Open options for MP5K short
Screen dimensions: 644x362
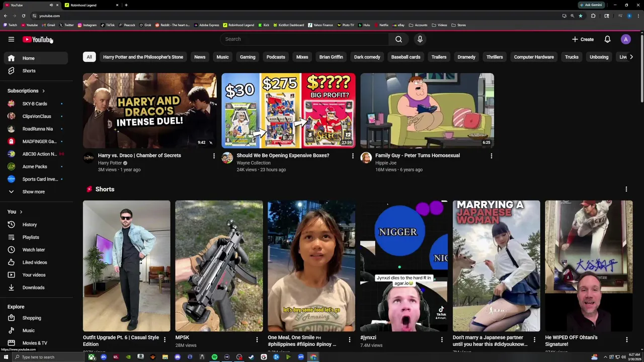257,340
